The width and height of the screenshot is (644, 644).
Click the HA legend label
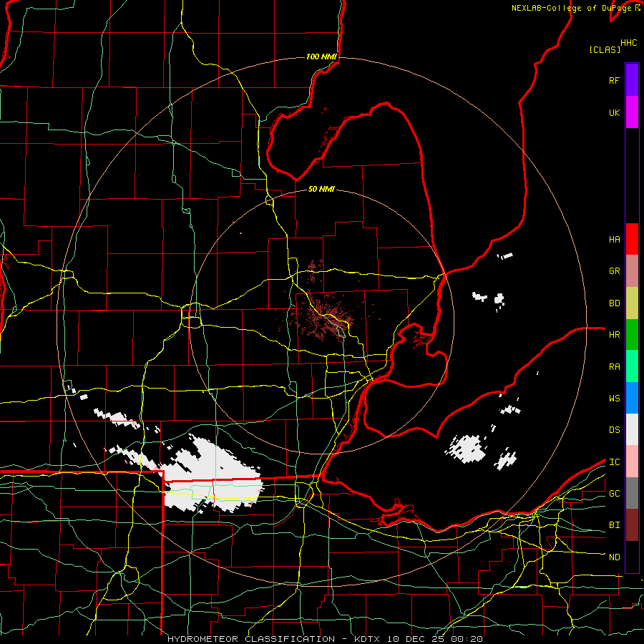(614, 240)
